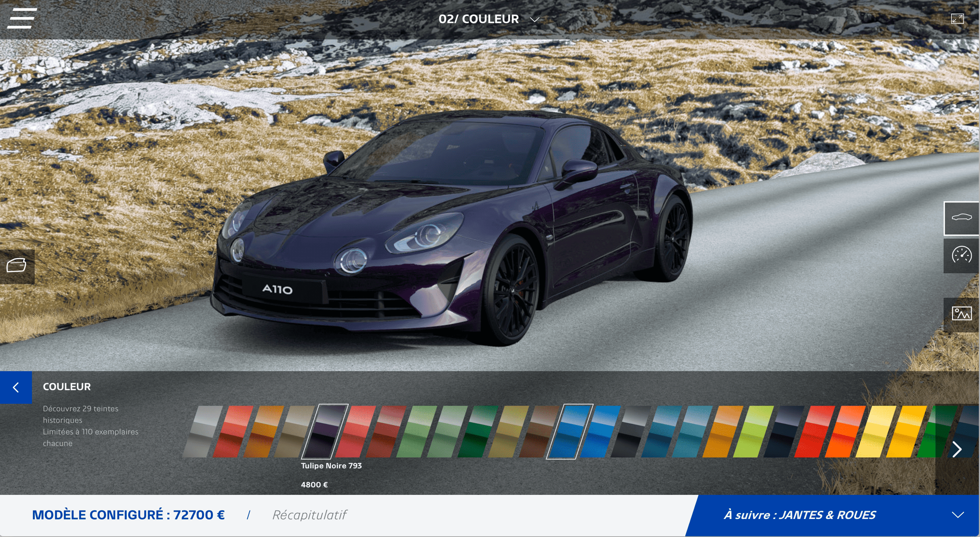The width and height of the screenshot is (980, 537).
Task: Click the Tulipe Noire 793 color name
Action: 331,466
